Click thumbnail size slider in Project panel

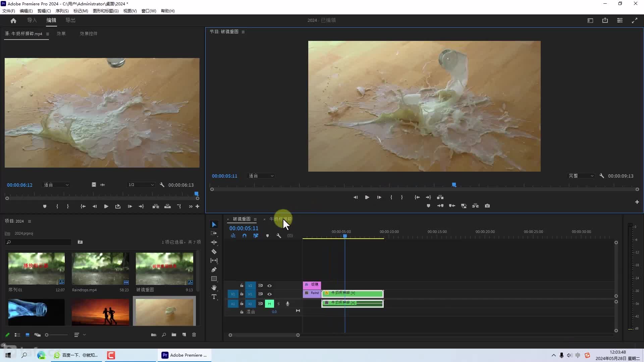pos(56,335)
